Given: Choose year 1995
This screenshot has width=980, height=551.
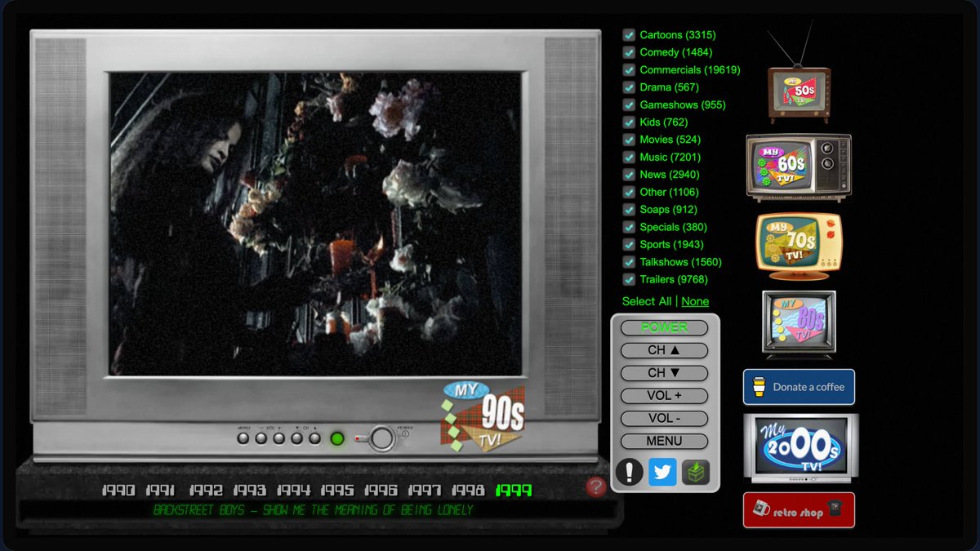Looking at the screenshot, I should [336, 491].
